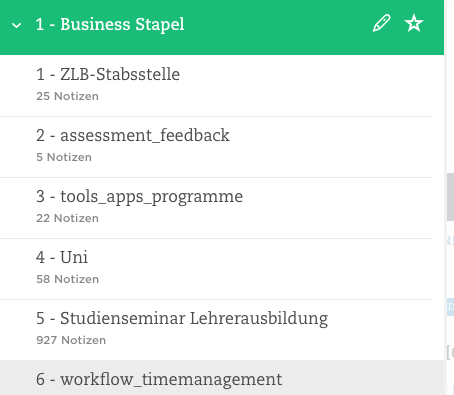Star the Business Stapel stack as shortcut
The image size is (454, 395).
point(414,23)
